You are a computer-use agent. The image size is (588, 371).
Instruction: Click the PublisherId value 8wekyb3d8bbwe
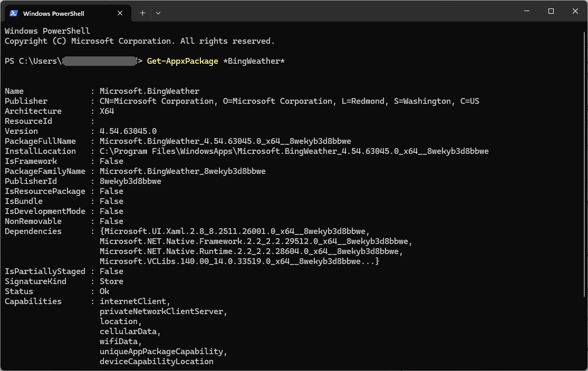[x=130, y=181]
